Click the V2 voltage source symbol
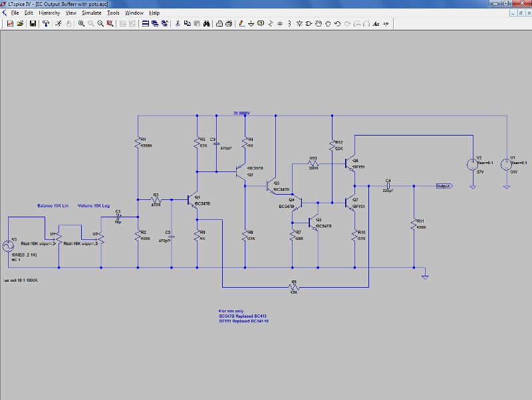Image resolution: width=532 pixels, height=400 pixels. click(472, 164)
